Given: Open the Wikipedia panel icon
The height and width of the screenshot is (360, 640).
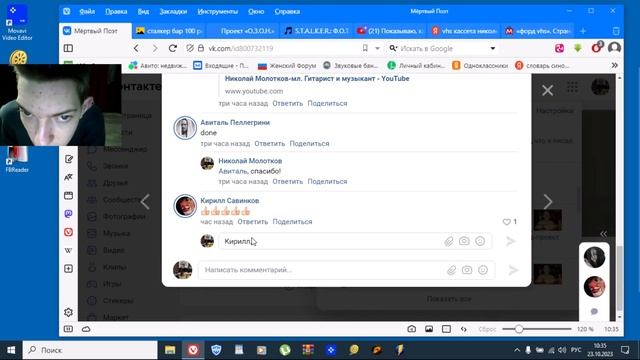Looking at the screenshot, I should point(69,250).
